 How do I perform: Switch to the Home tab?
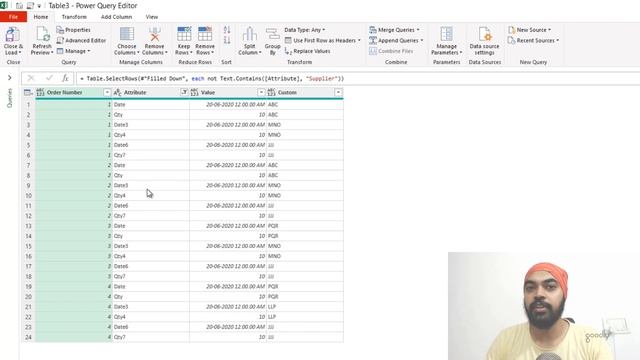[x=41, y=17]
